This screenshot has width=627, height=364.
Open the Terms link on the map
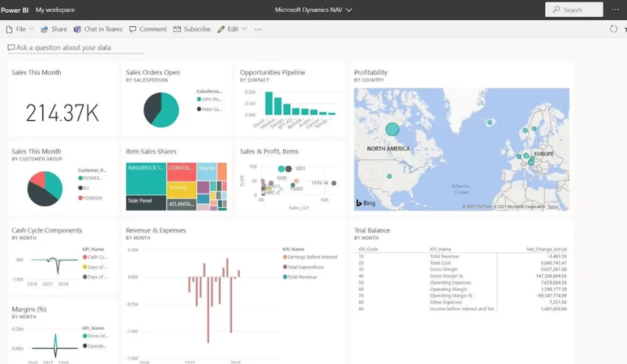pyautogui.click(x=553, y=207)
